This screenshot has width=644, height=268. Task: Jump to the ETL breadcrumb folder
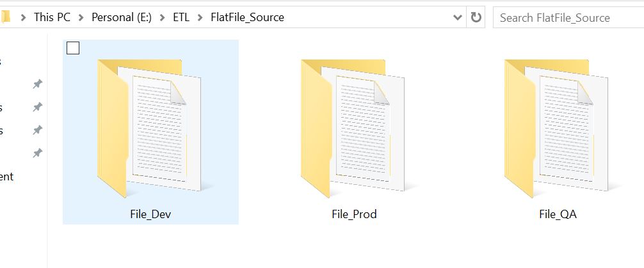pos(181,17)
